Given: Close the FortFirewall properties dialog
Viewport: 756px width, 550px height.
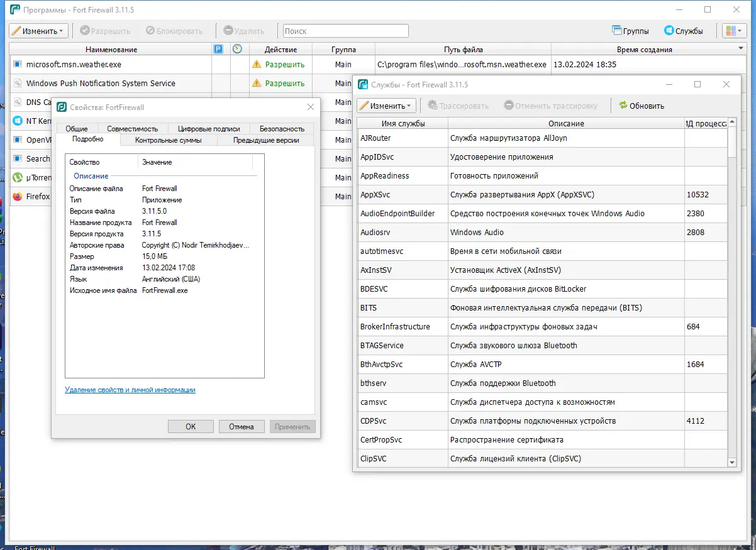Looking at the screenshot, I should (x=311, y=107).
